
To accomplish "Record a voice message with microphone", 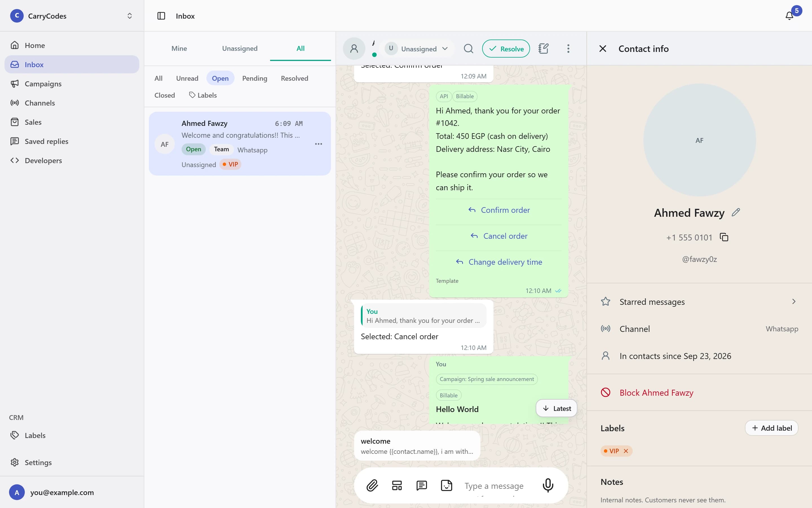I will click(x=548, y=485).
